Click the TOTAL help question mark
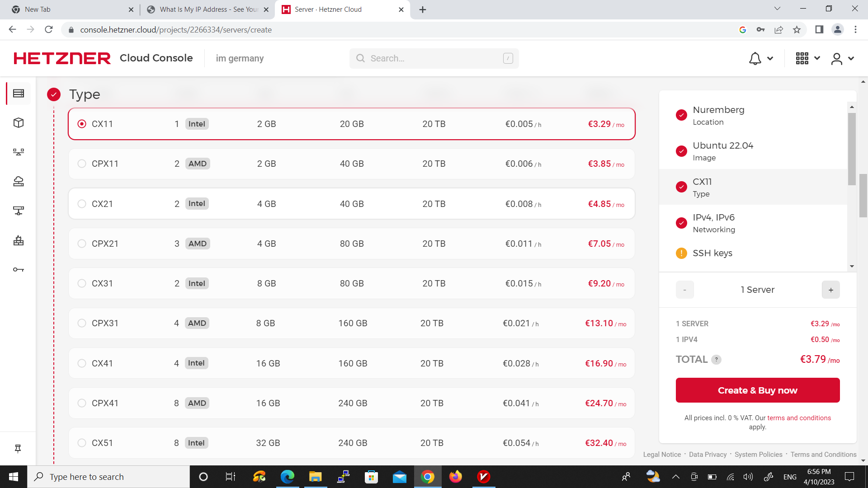The image size is (868, 488). pyautogui.click(x=716, y=360)
